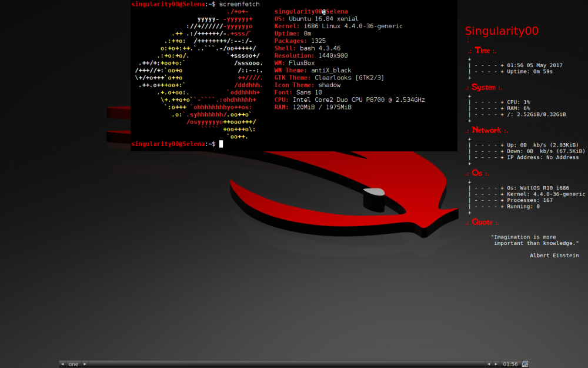588x368 pixels.
Task: Click the "screenfetch" command in the terminal
Action: [x=239, y=4]
